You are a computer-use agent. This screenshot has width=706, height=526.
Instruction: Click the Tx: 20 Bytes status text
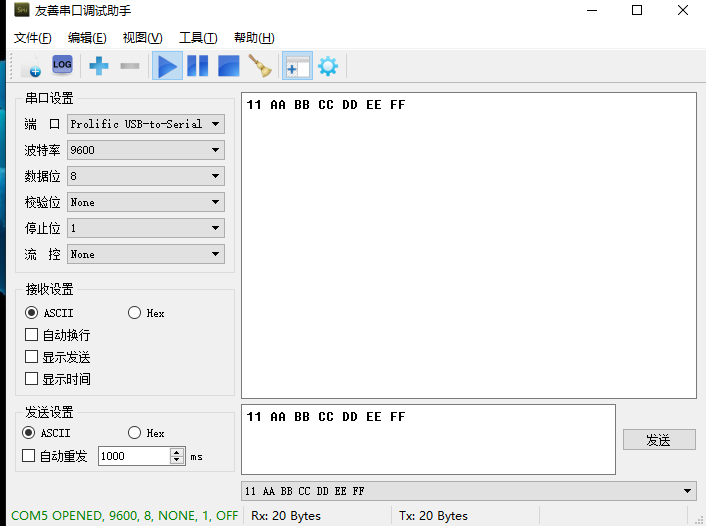coord(433,516)
